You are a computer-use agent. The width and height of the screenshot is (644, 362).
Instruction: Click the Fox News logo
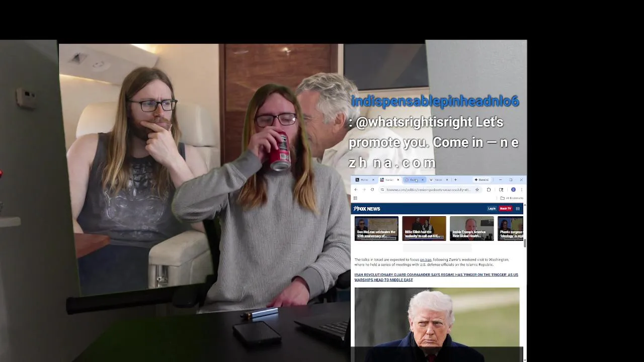pos(367,209)
